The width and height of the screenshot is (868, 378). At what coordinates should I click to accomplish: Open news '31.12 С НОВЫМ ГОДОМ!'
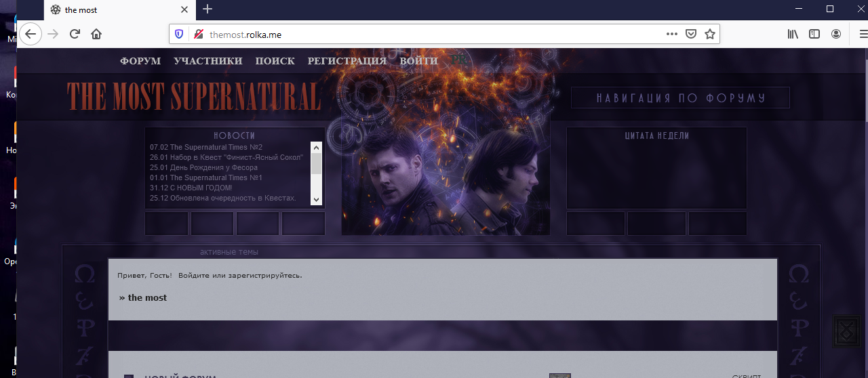191,188
